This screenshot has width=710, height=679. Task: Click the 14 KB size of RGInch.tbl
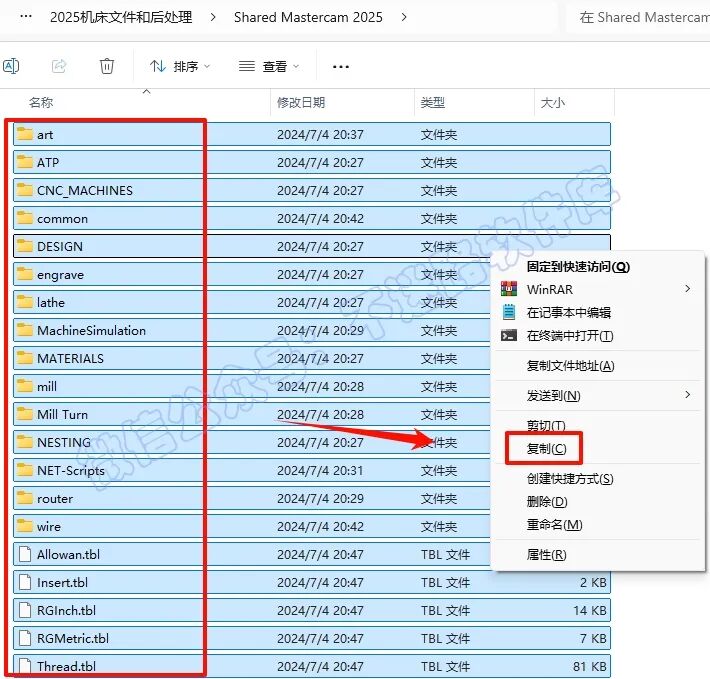tap(590, 611)
